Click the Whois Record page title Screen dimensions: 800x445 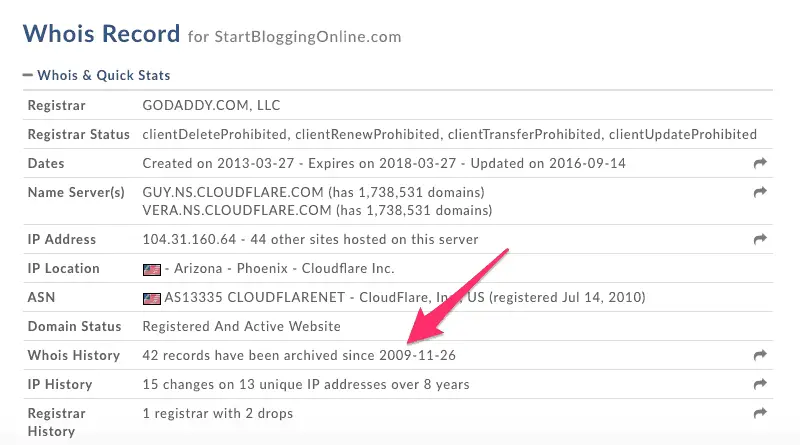click(x=102, y=34)
